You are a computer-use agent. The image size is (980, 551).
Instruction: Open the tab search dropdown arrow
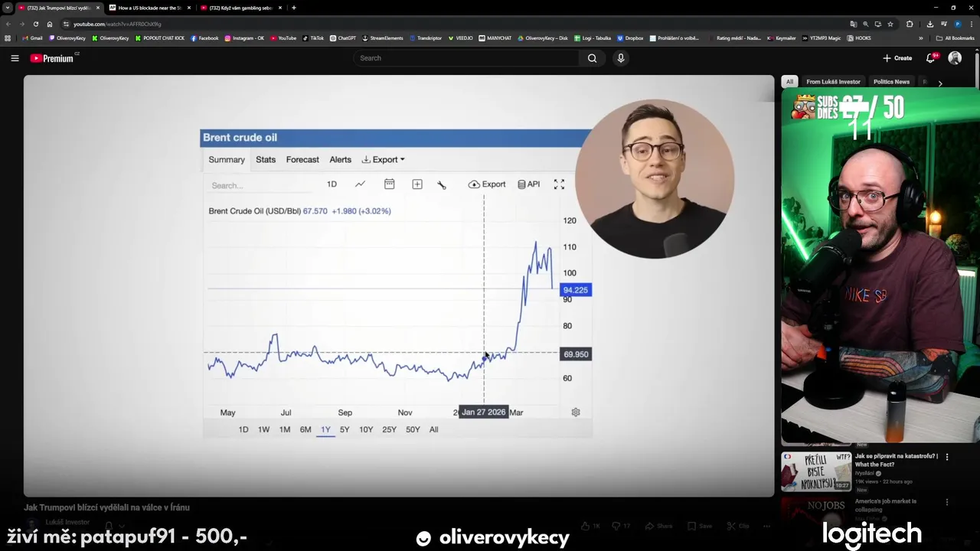click(8, 8)
